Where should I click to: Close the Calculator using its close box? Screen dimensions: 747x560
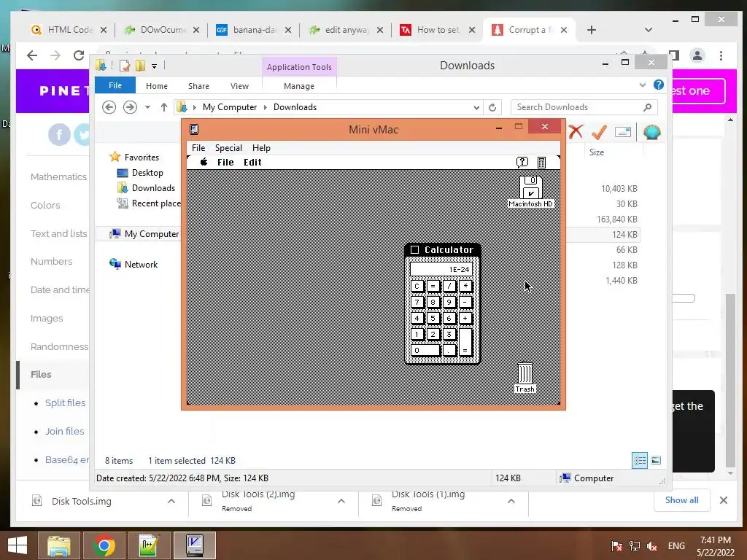414,249
